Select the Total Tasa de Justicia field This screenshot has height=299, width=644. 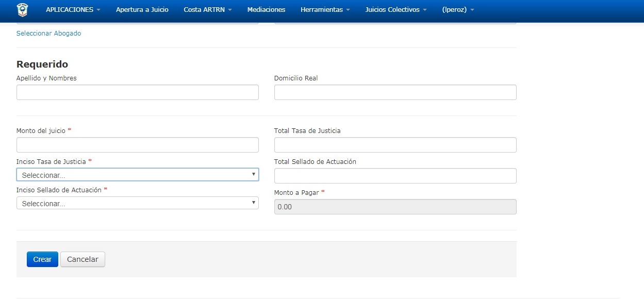point(395,145)
